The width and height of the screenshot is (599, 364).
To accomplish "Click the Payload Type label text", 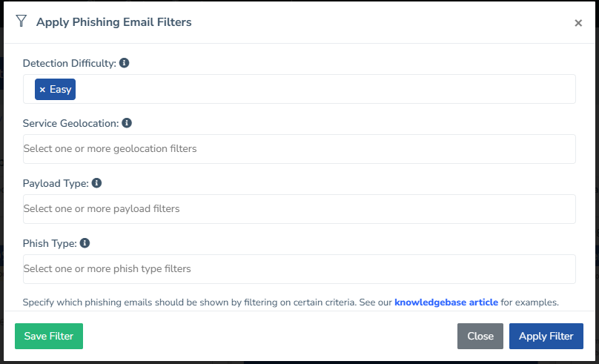I will pos(56,184).
